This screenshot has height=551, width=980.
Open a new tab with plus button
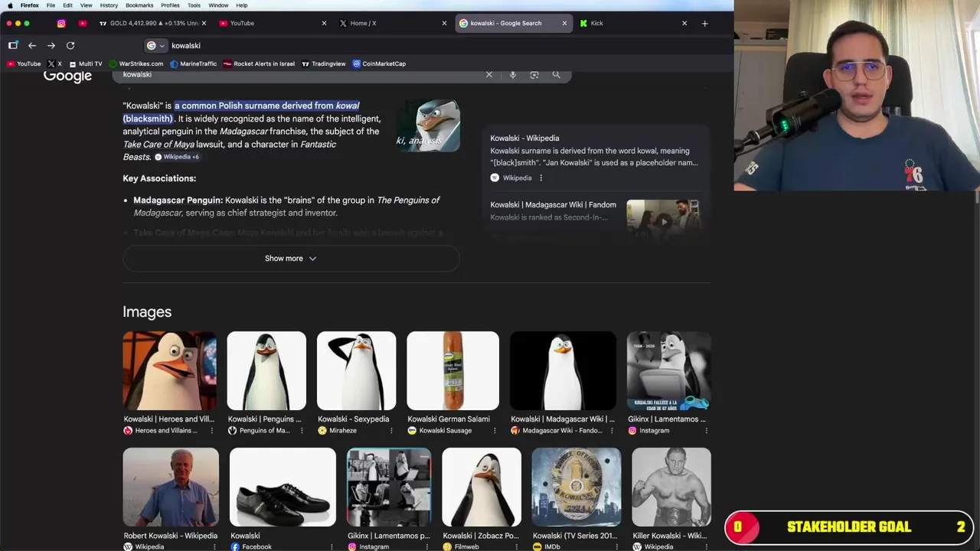point(704,23)
